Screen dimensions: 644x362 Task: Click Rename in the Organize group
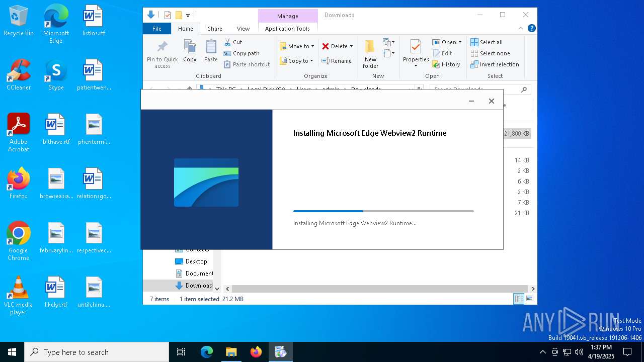337,61
